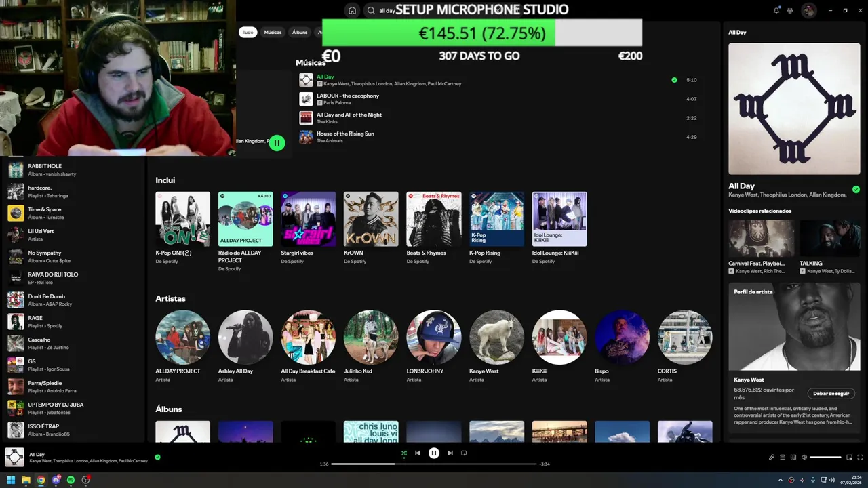
Task: Select the Álbuns filter chip
Action: (x=300, y=32)
